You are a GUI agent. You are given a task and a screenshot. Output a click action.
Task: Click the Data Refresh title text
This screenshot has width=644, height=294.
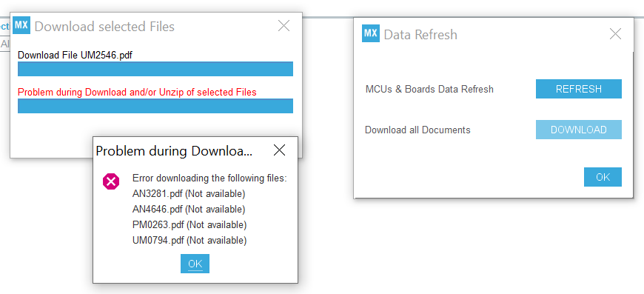tap(420, 35)
